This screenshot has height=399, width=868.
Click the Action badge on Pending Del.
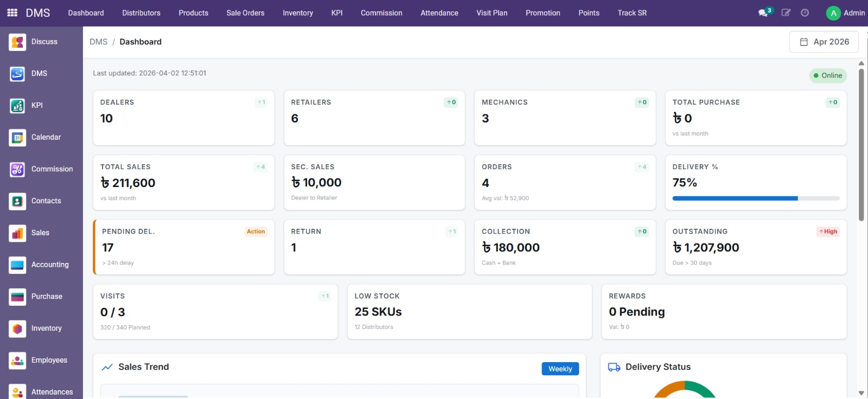tap(256, 231)
